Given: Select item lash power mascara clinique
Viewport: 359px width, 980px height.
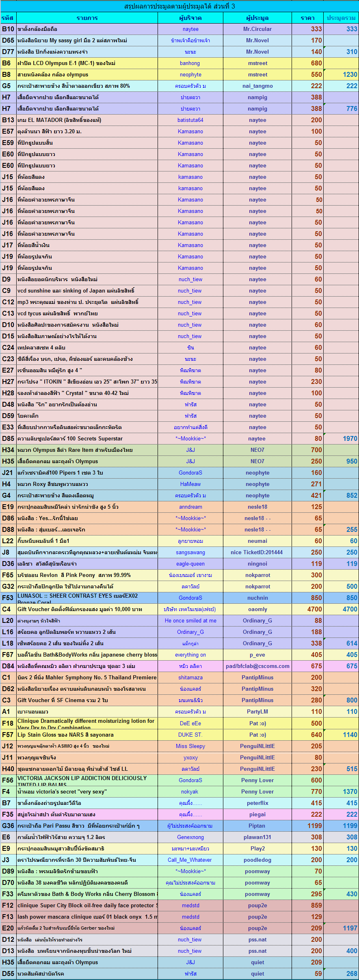Looking at the screenshot, I should click(87, 917).
